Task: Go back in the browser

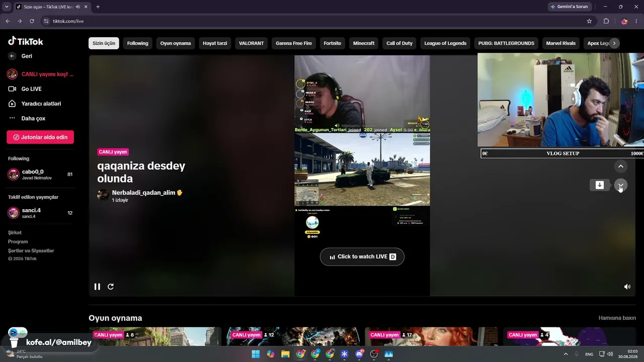Action: coord(8,21)
